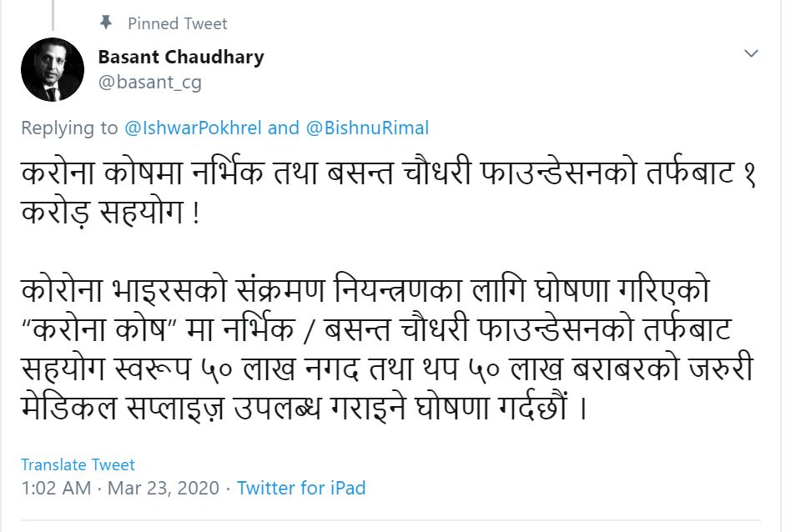Click the Twitter for iPad source link

pos(301,488)
